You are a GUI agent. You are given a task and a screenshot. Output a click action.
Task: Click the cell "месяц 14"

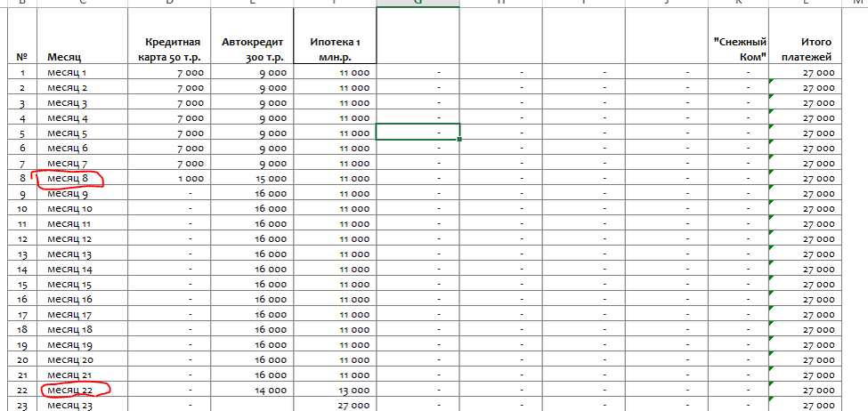[x=82, y=269]
